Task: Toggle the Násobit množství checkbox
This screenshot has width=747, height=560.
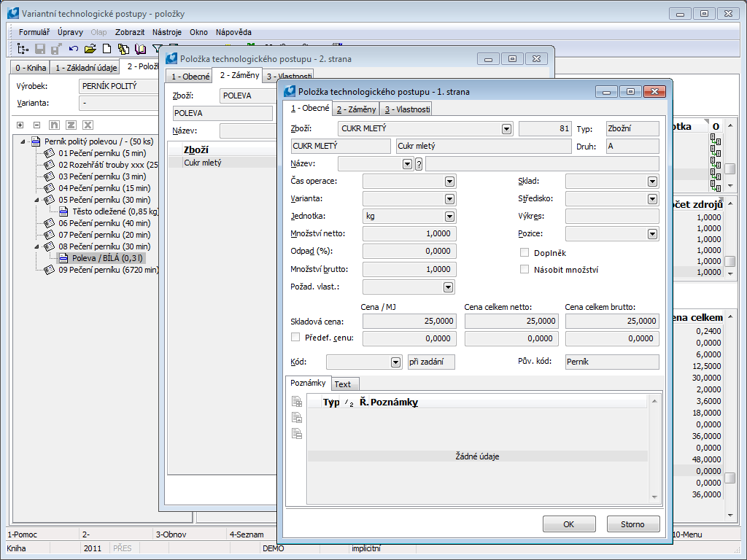Action: tap(525, 269)
